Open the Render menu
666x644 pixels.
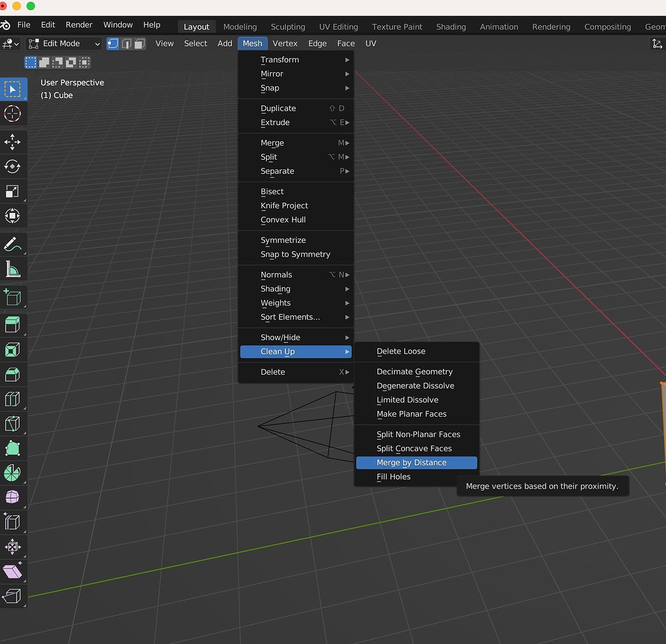point(79,24)
